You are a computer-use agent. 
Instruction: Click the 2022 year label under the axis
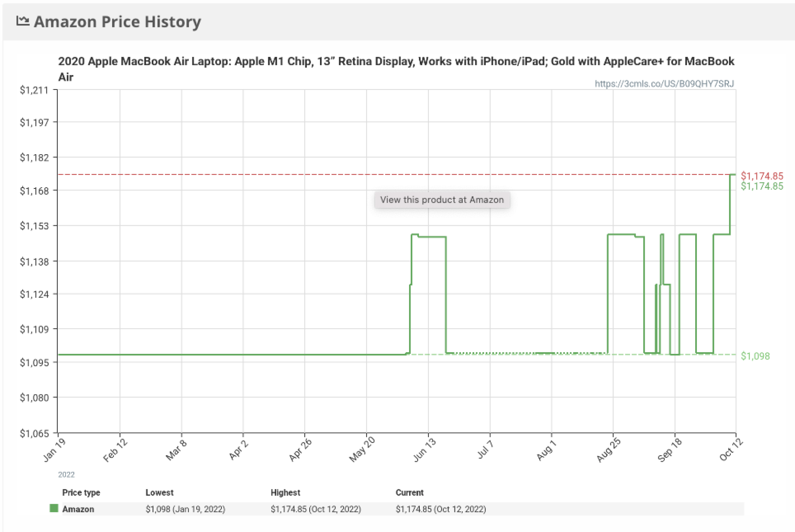pyautogui.click(x=66, y=474)
